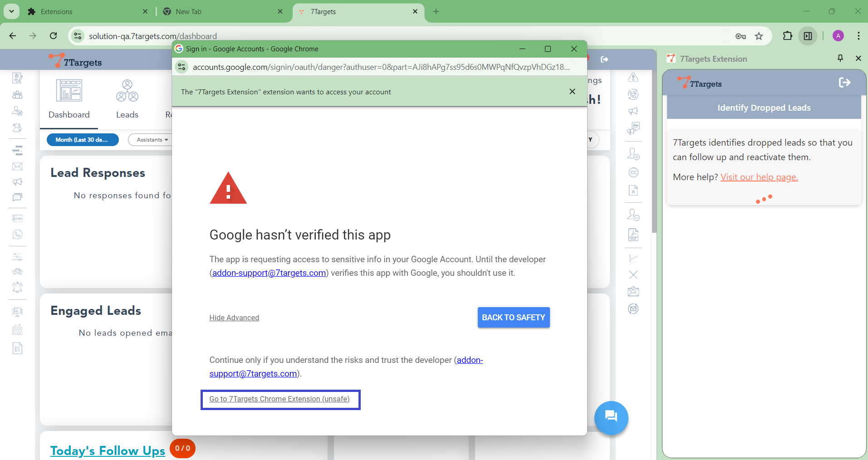Click the bell notifications icon
The image size is (868, 460).
(18, 287)
